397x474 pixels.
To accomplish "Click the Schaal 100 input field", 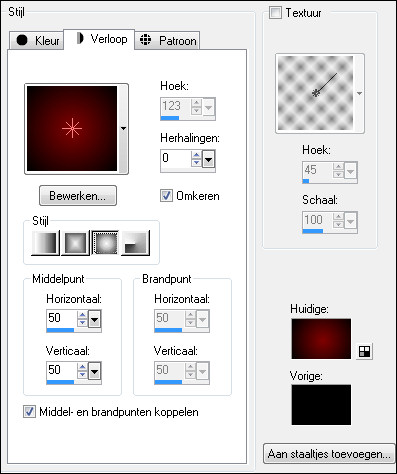I will click(317, 220).
